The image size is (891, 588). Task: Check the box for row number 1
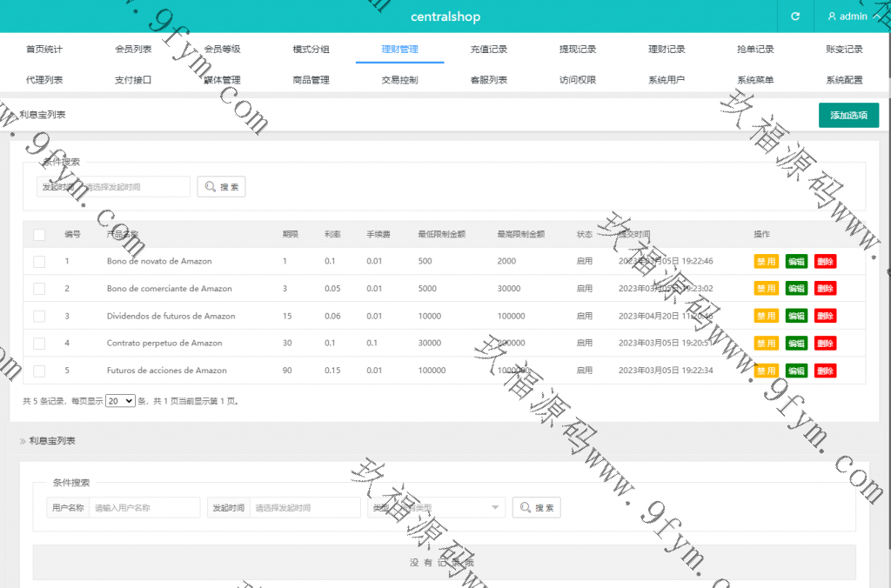click(x=39, y=261)
